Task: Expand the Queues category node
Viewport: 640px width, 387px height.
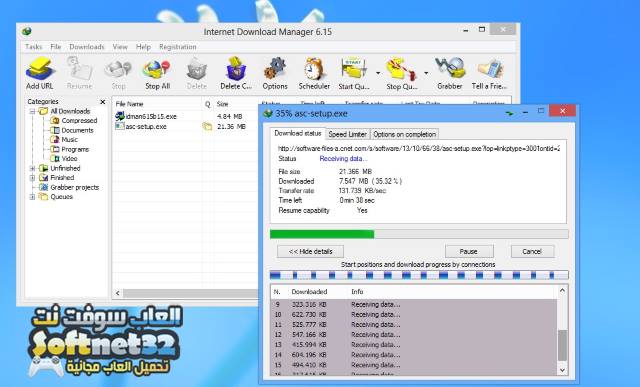Action: point(32,197)
